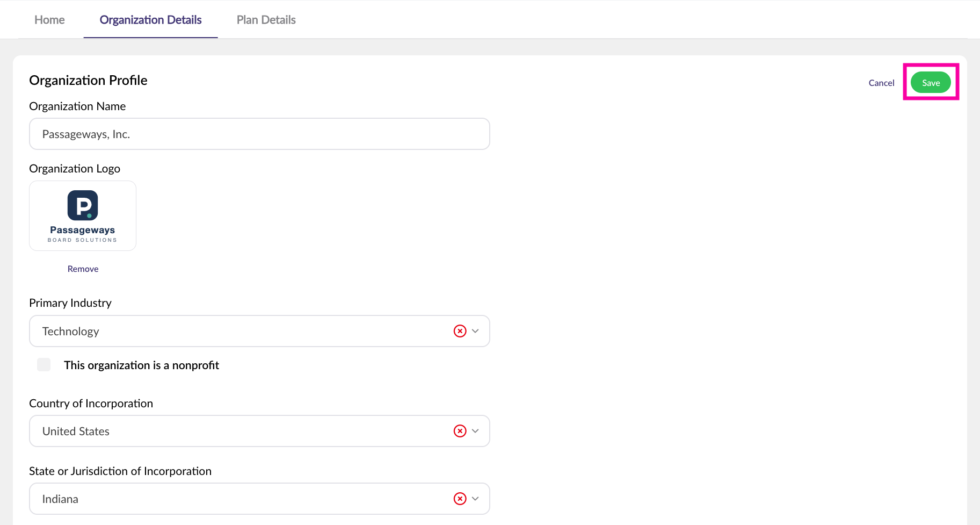Image resolution: width=980 pixels, height=525 pixels.
Task: Select the 'Organization Profile' heading text
Action: (x=88, y=80)
